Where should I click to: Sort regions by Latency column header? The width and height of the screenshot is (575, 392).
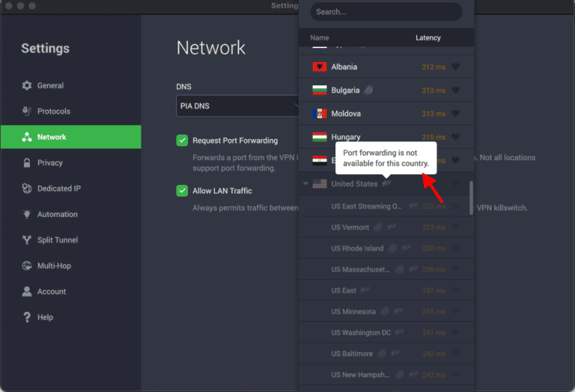click(428, 37)
